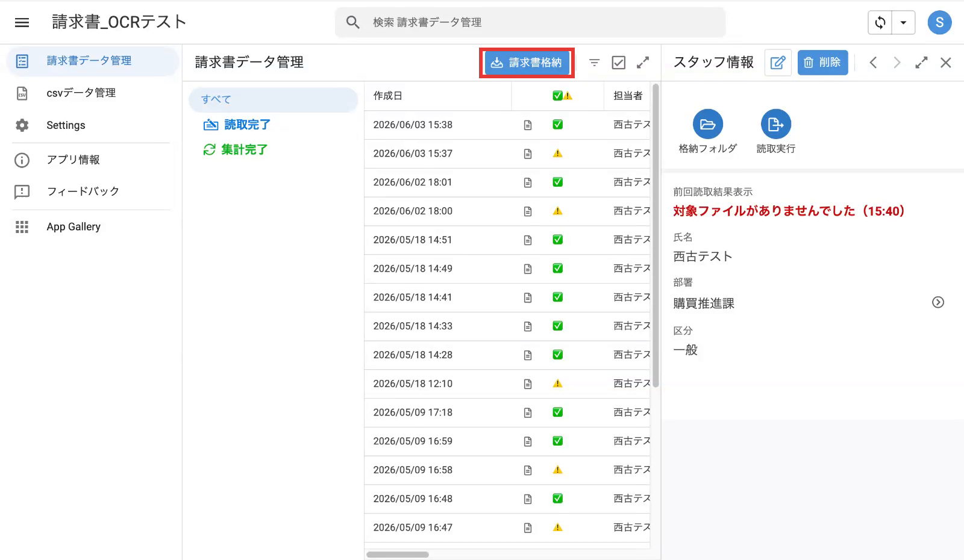Screen dimensions: 964x560
Task: Click the invoice list vertical scrollbar
Action: point(656,236)
